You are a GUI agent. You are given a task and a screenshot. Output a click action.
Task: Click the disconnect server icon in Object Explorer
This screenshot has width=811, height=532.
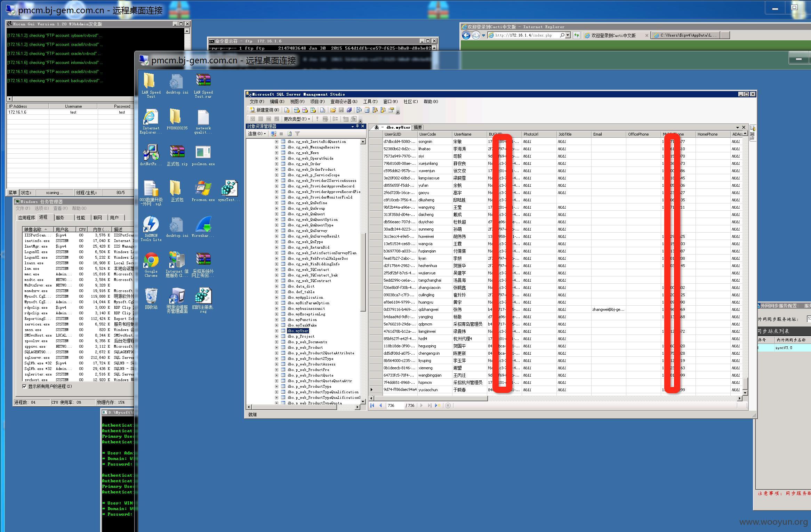point(273,134)
